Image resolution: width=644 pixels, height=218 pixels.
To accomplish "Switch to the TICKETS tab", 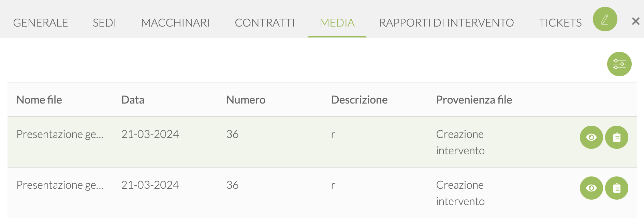I will click(x=560, y=23).
